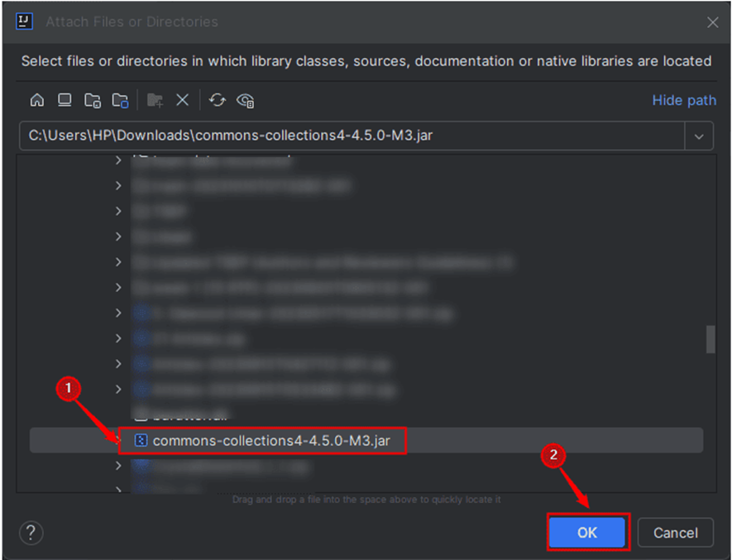Click the Hide path link
Viewport: 732px width, 560px height.
tap(684, 99)
